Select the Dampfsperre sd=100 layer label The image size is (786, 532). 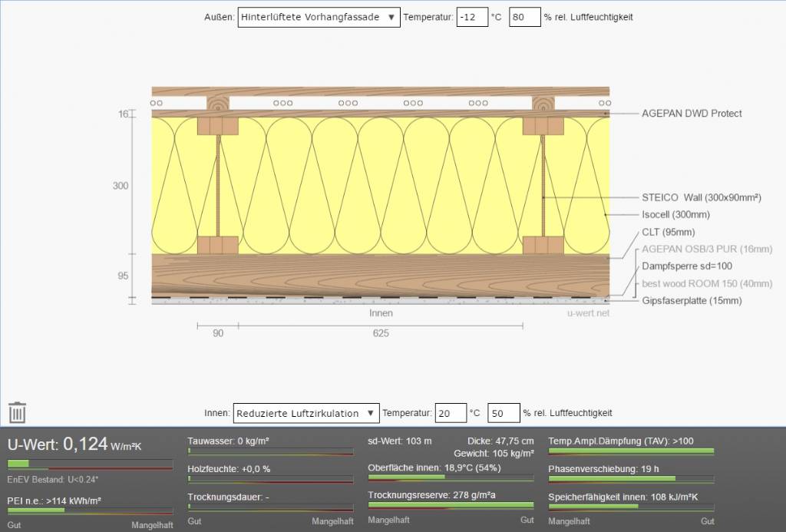pyautogui.click(x=685, y=266)
